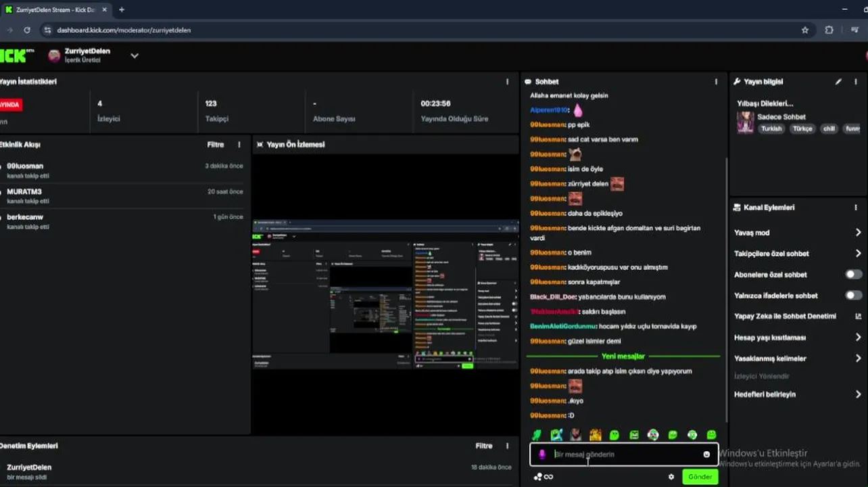Open a new browser tab

tap(122, 9)
